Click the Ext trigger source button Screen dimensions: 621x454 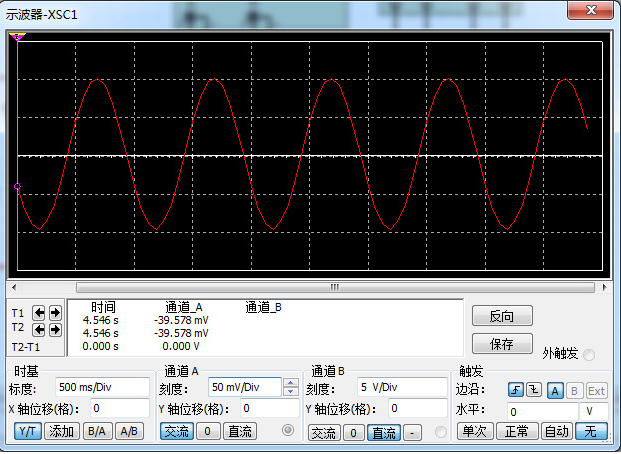(x=596, y=390)
